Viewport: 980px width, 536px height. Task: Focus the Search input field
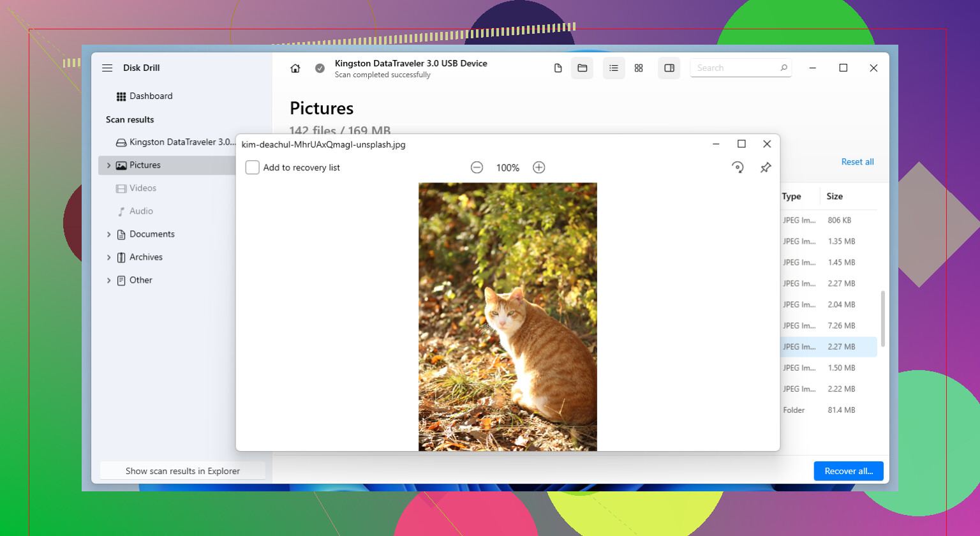741,68
